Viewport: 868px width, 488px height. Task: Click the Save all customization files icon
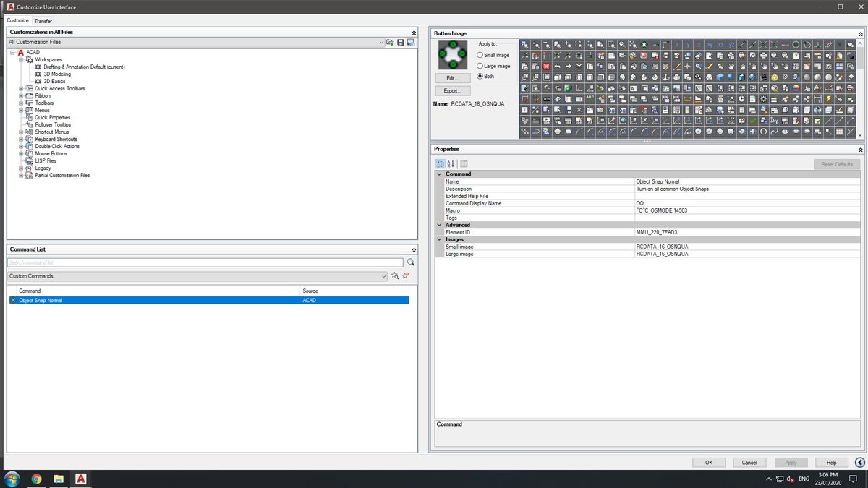pos(401,43)
